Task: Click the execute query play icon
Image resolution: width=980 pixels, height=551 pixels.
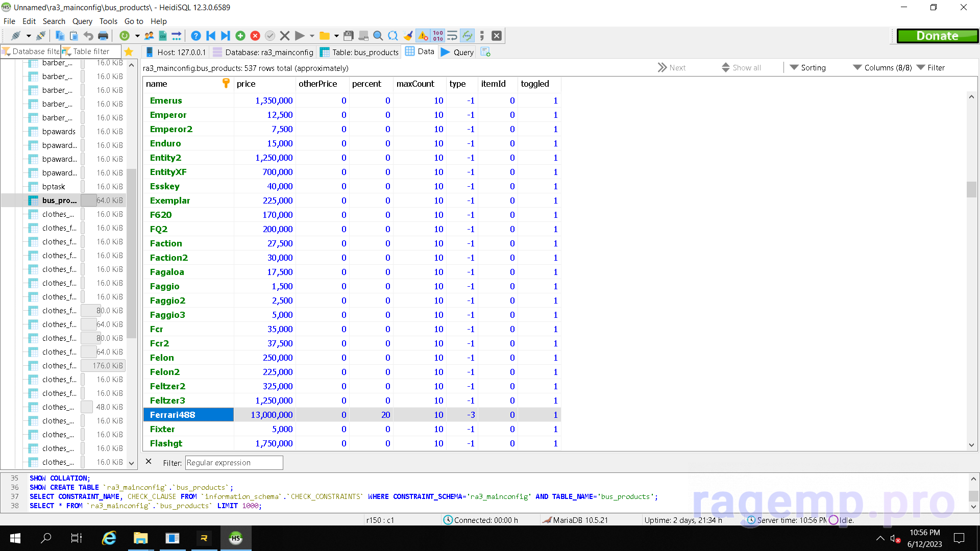Action: tap(300, 36)
